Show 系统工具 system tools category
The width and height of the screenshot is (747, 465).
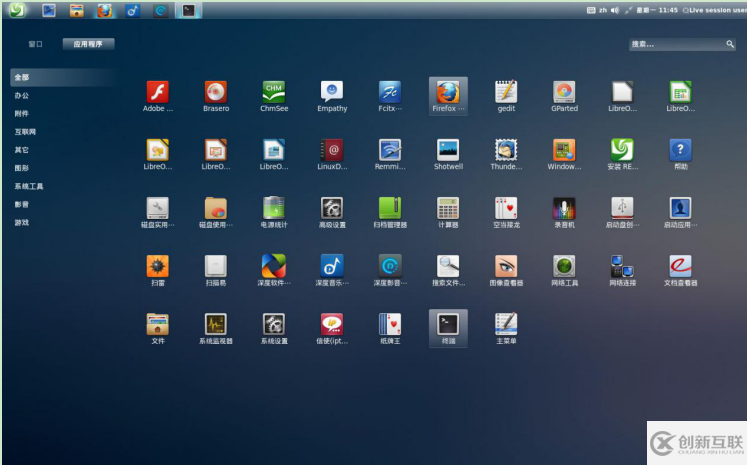29,186
